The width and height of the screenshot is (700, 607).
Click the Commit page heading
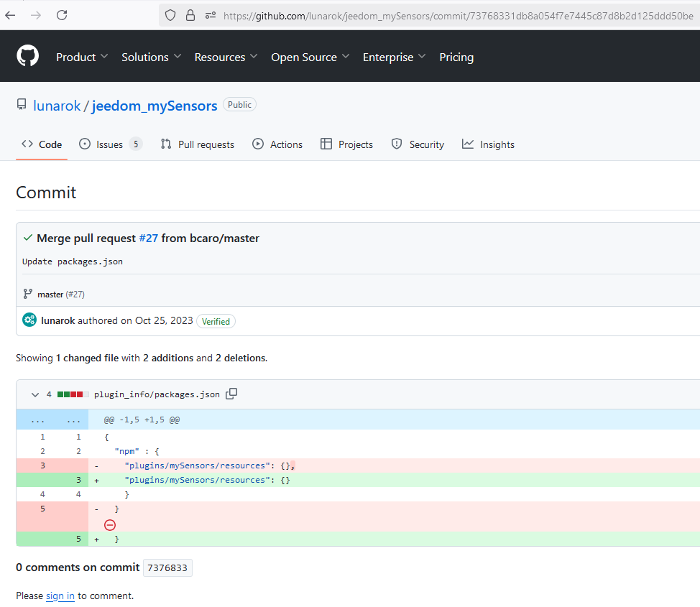point(46,193)
